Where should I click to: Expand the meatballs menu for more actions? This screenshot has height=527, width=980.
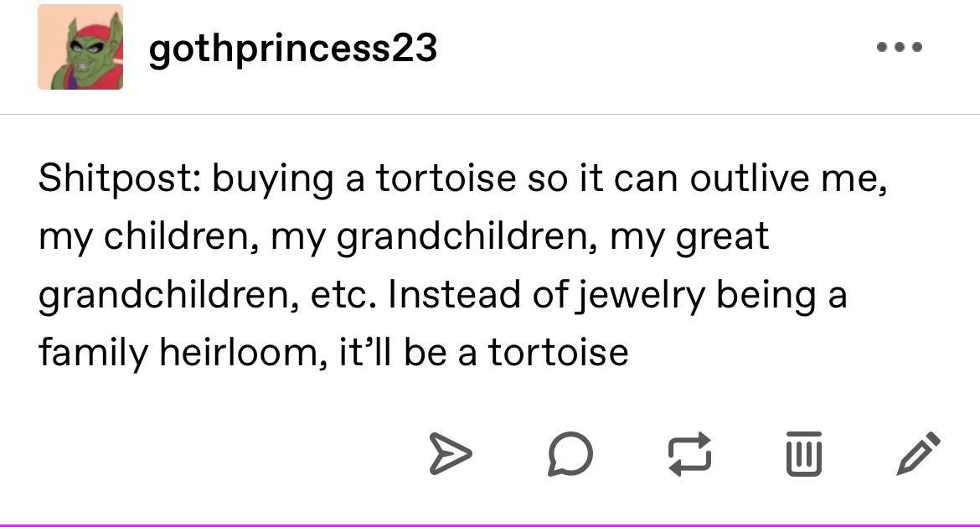(899, 48)
